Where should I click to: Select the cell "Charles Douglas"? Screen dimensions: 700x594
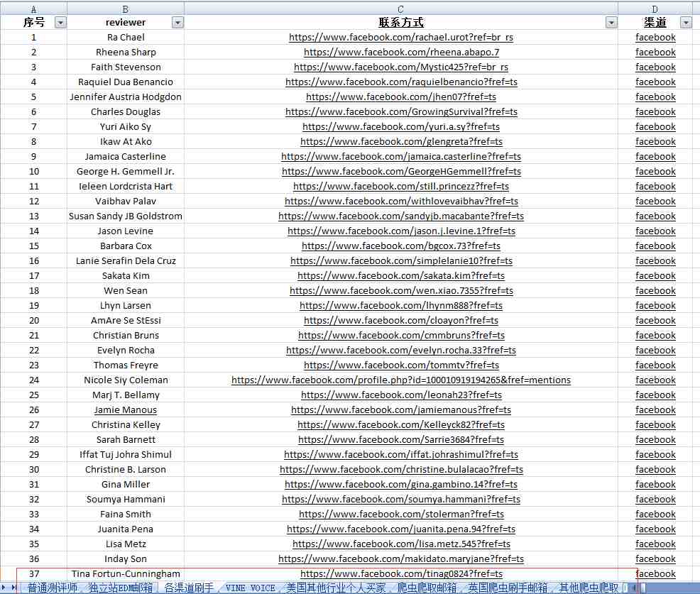(x=126, y=112)
